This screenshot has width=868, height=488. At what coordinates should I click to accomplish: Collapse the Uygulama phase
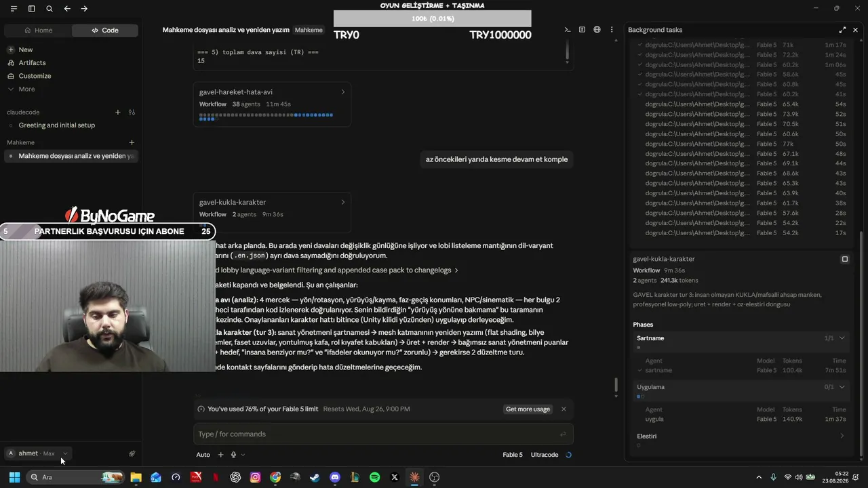point(842,387)
